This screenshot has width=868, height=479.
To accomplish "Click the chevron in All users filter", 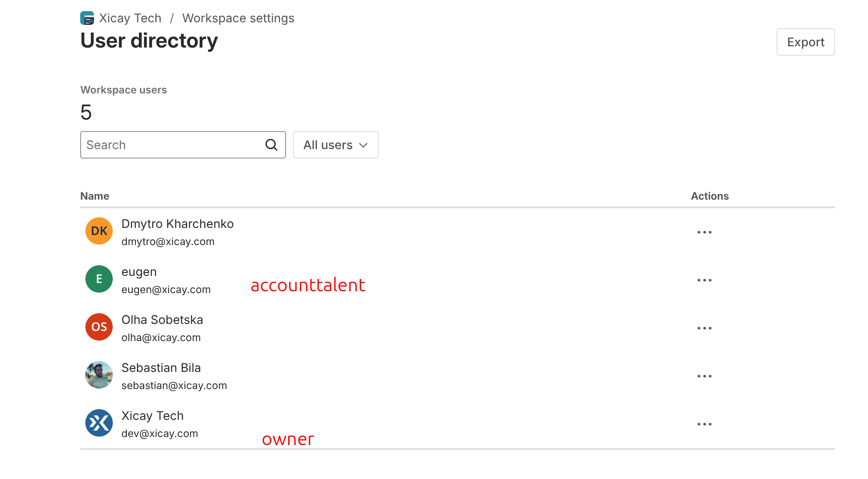I will 363,145.
